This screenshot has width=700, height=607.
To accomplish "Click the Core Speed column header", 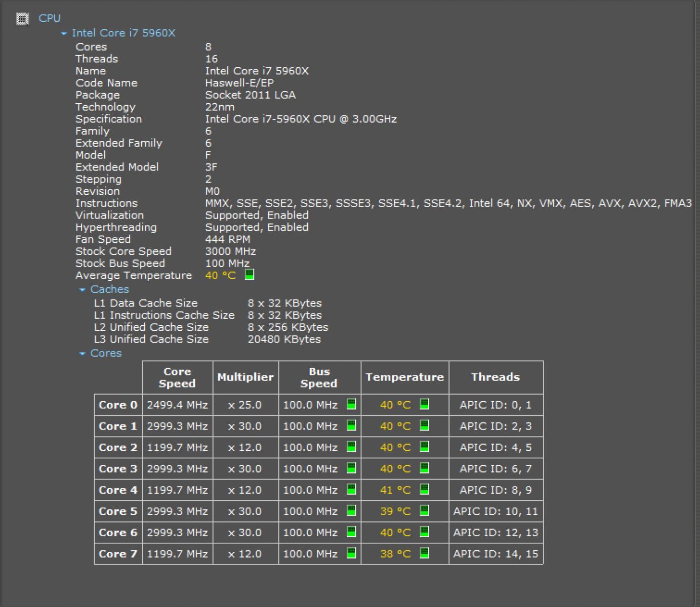I will tap(177, 377).
